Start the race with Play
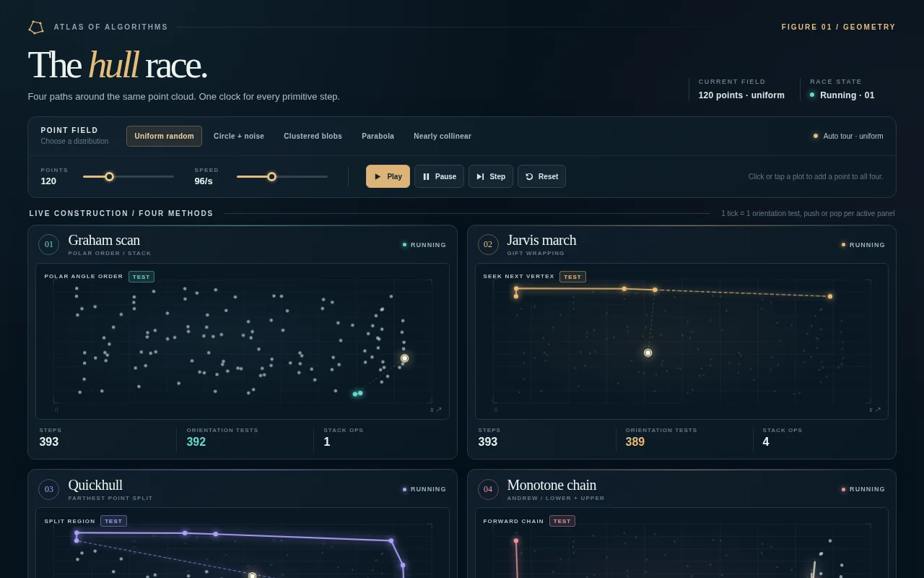The height and width of the screenshot is (578, 924). click(388, 176)
